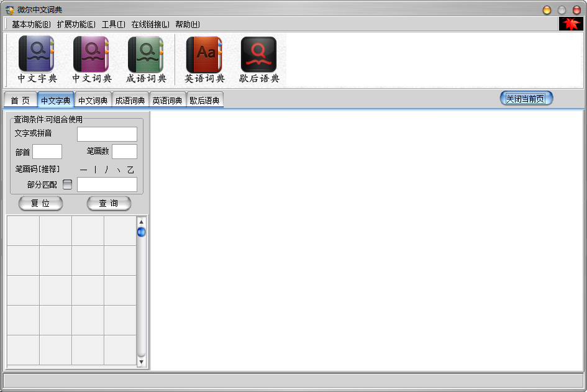Viewport: 587px width, 392px height.
Task: Open the 成语词典 green book icon
Action: (x=146, y=55)
